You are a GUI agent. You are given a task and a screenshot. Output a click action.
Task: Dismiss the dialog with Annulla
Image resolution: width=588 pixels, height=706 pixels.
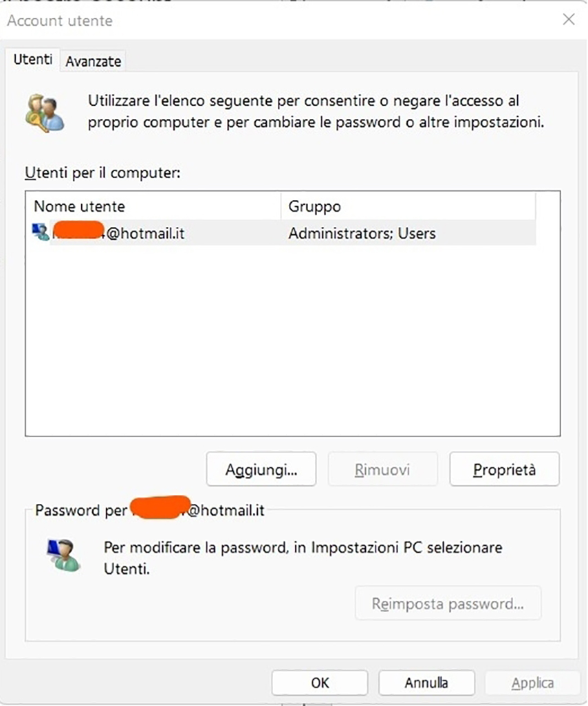[x=426, y=683]
